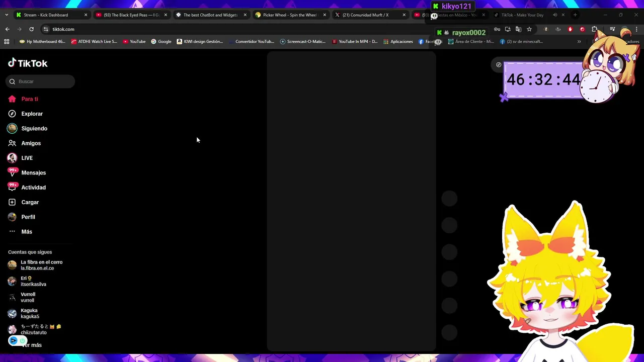Bookmark this page with the star icon
Screen dimensions: 644x362
click(529, 29)
